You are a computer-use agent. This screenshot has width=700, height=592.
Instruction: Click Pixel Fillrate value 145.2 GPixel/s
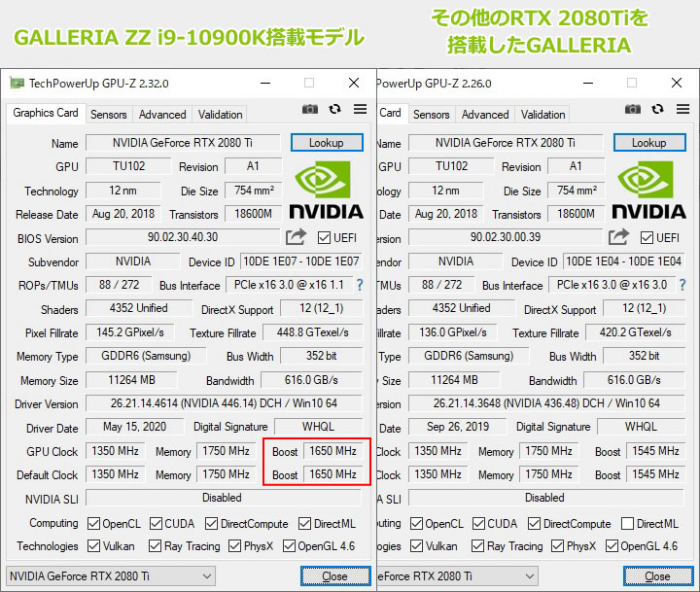(130, 332)
